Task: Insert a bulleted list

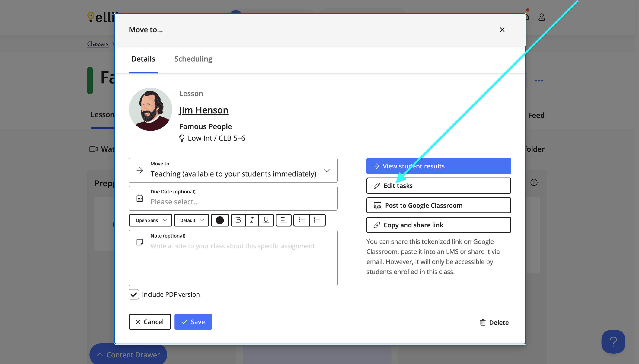Action: (x=301, y=220)
